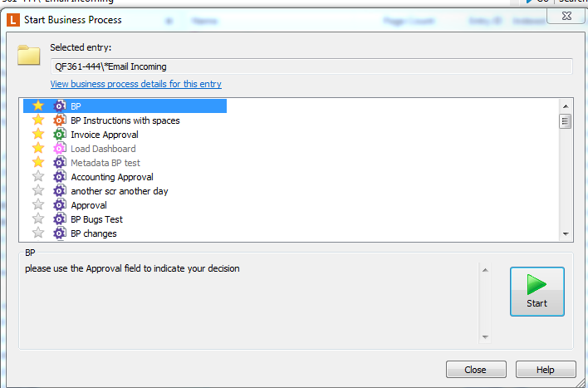Screen dimensions: 588x388
Task: Click the process list scroll up arrow
Action: click(566, 106)
